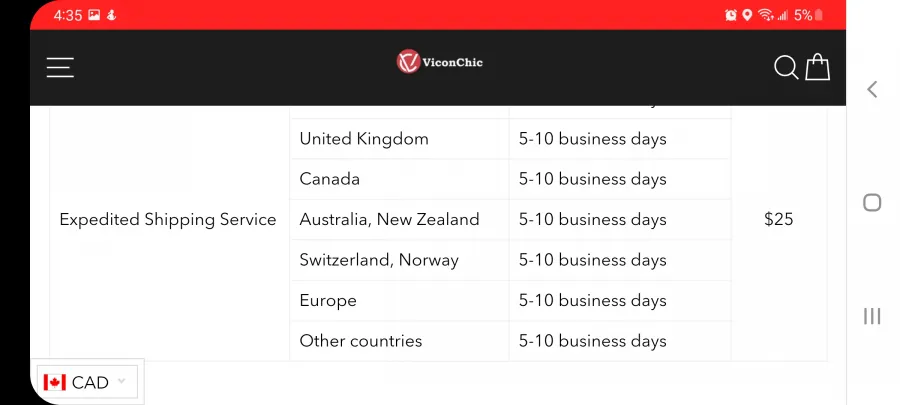Click Australia, New Zealand cell
900x405 pixels.
pyautogui.click(x=399, y=220)
